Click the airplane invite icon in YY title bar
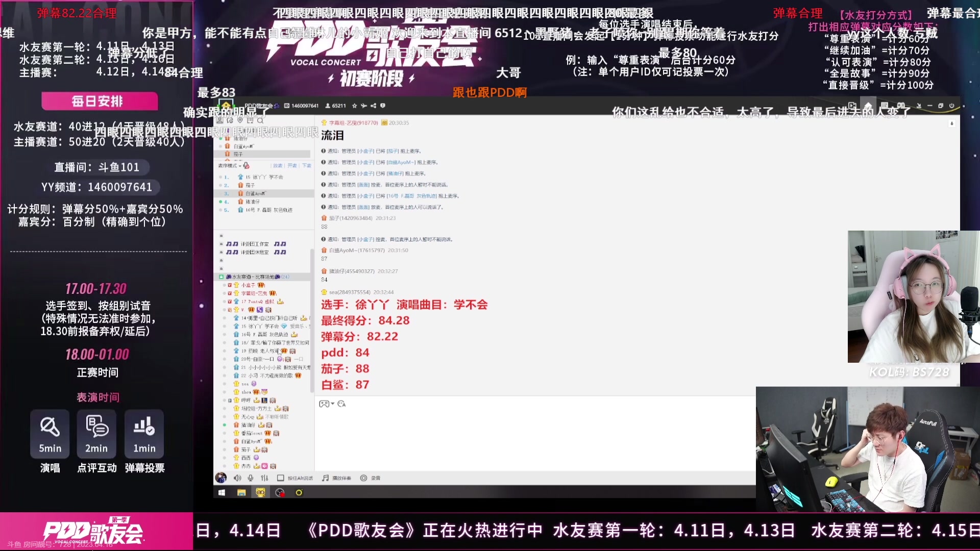Image resolution: width=980 pixels, height=551 pixels. point(364,106)
